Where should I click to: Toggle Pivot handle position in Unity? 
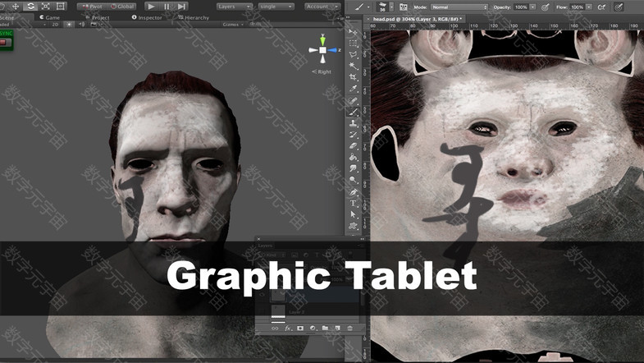92,7
